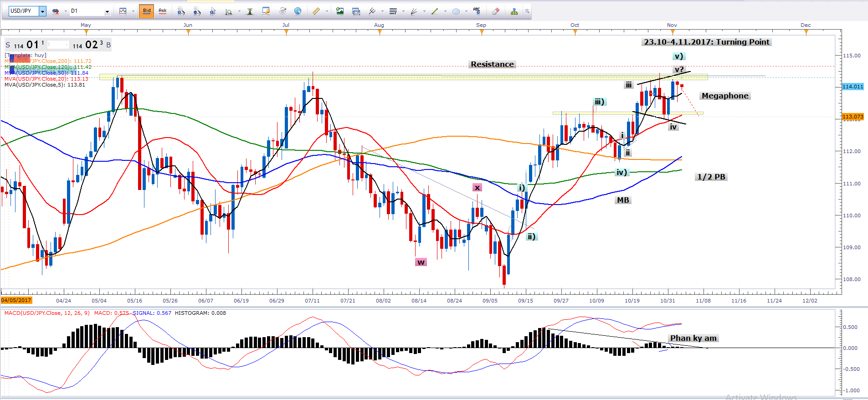
Task: Click the Megaphone label on chart
Action: coord(724,96)
